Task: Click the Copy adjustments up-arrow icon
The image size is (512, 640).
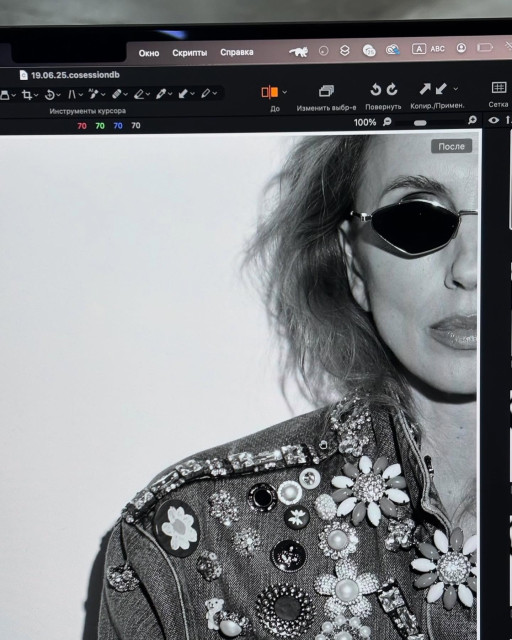Action: pyautogui.click(x=425, y=89)
